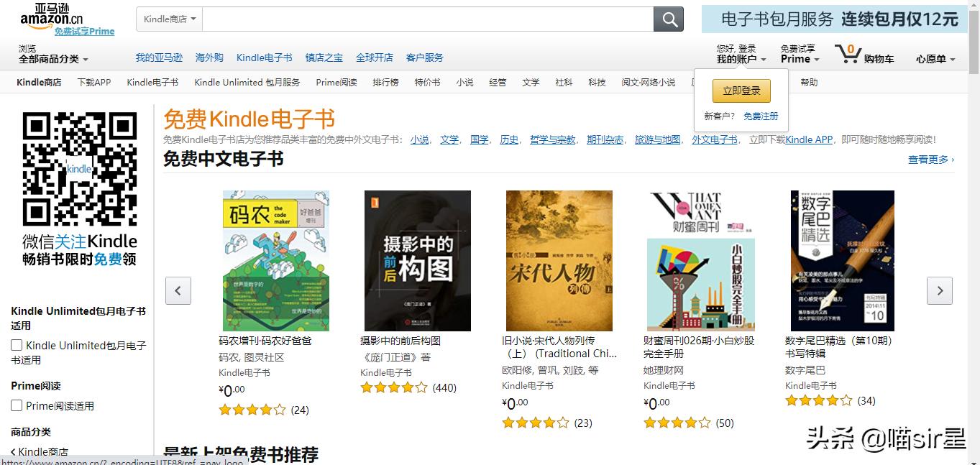This screenshot has width=980, height=465.
Task: Open 宋代人物列传 book cover
Action: [x=559, y=260]
